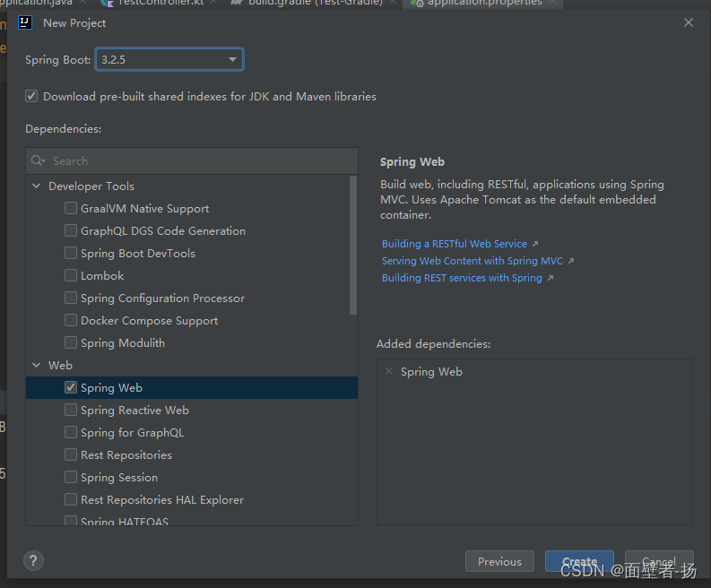Uncheck the Spring Web dependency
This screenshot has width=711, height=588.
[71, 387]
